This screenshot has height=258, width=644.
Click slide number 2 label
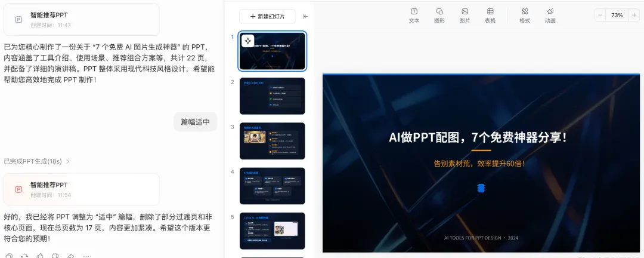[x=233, y=82]
